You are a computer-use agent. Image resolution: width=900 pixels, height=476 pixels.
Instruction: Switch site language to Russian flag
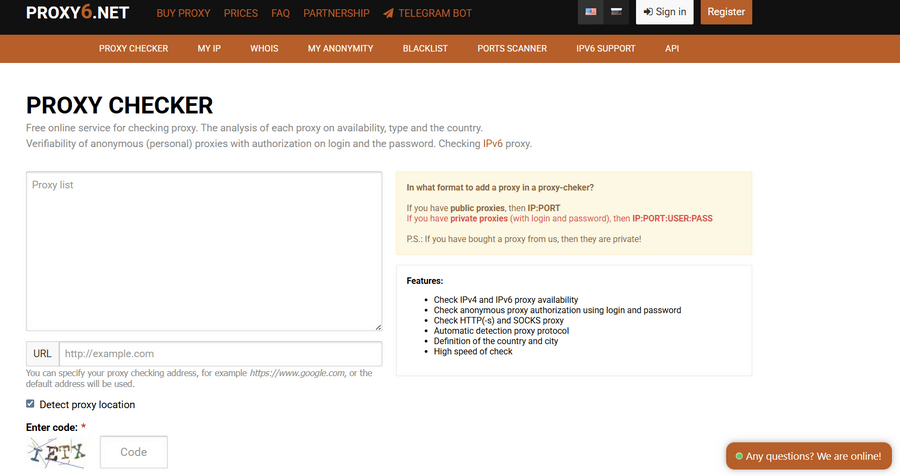coord(616,12)
